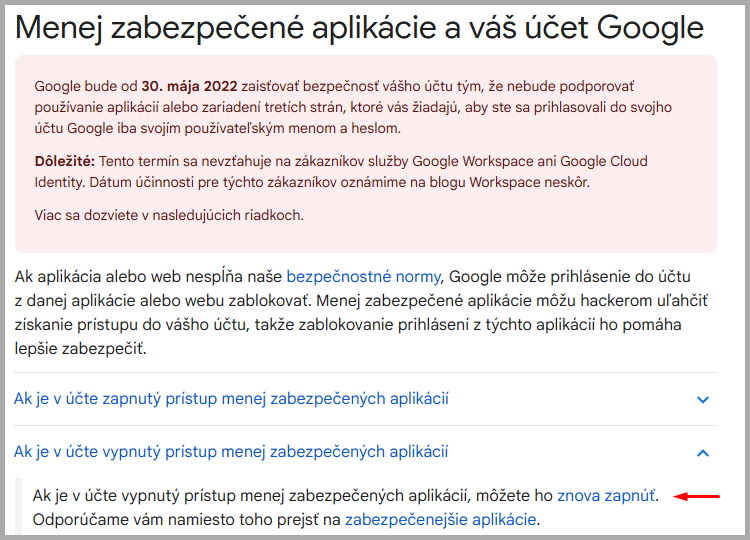Open the 'zabezpečenejšie aplikácie' link

click(x=441, y=519)
